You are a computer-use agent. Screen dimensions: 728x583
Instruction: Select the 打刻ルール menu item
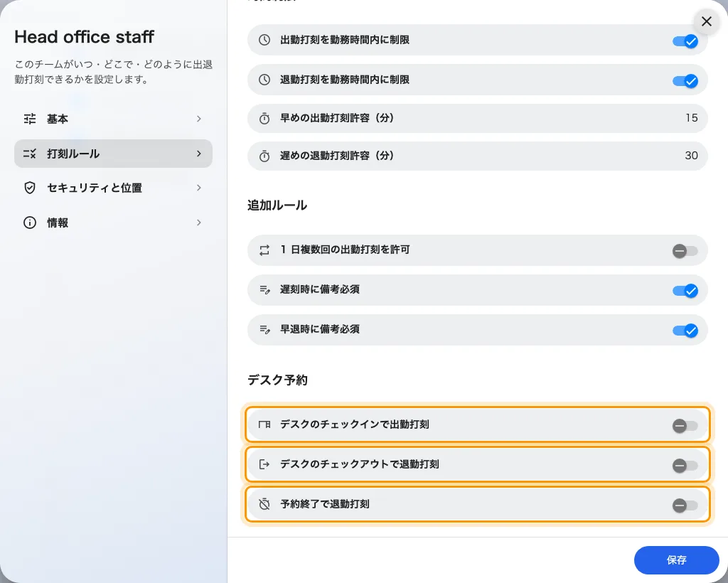pyautogui.click(x=113, y=154)
